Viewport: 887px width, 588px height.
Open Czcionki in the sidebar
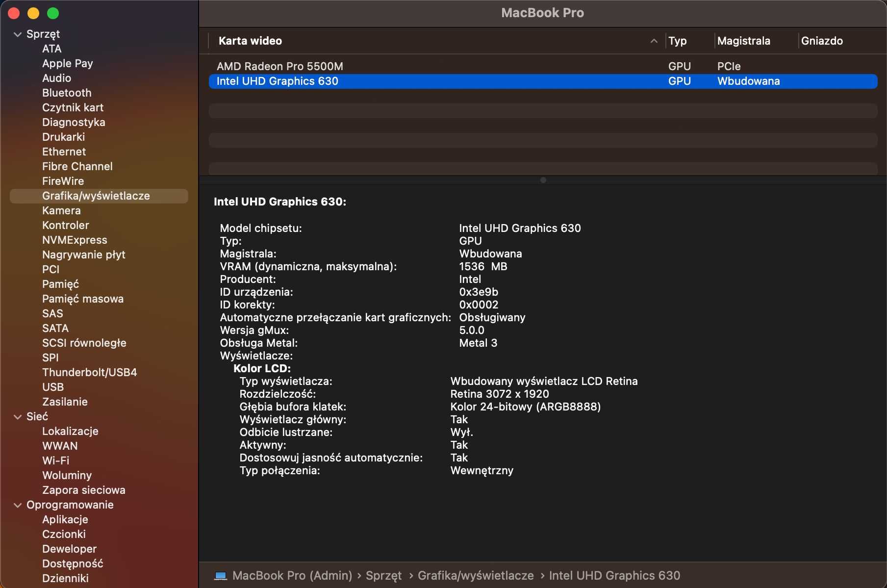64,535
